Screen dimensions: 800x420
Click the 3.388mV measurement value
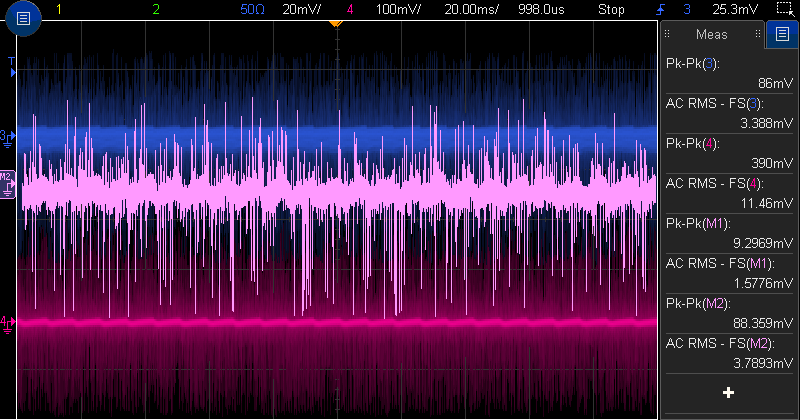(x=767, y=123)
